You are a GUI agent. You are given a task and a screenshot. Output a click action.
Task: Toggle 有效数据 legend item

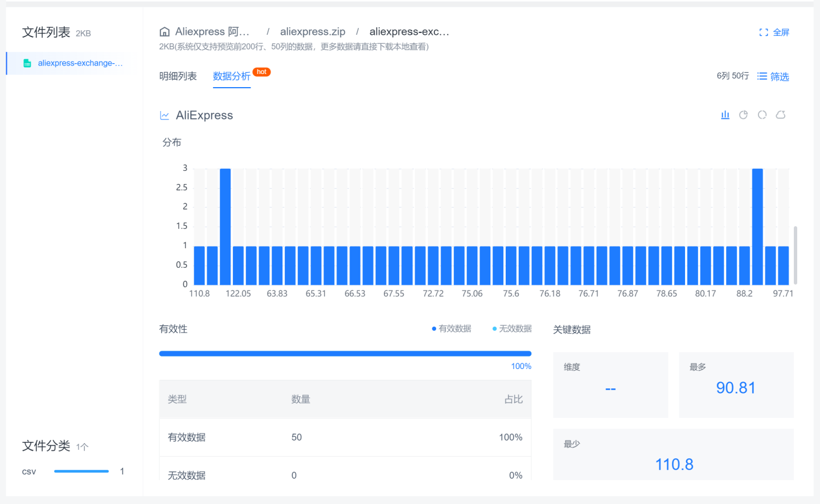[x=452, y=329]
